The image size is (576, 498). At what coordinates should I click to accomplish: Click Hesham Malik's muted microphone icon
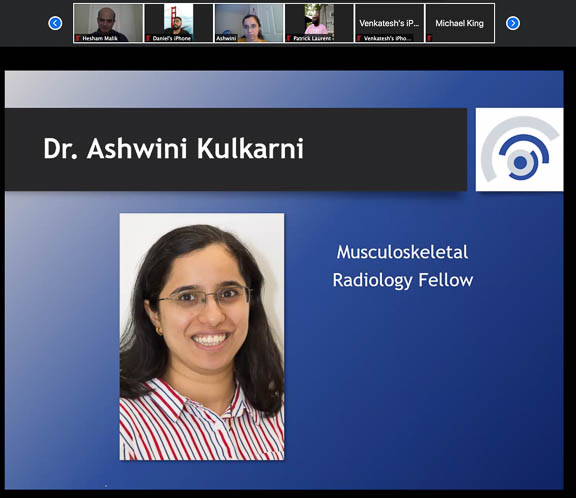point(78,38)
